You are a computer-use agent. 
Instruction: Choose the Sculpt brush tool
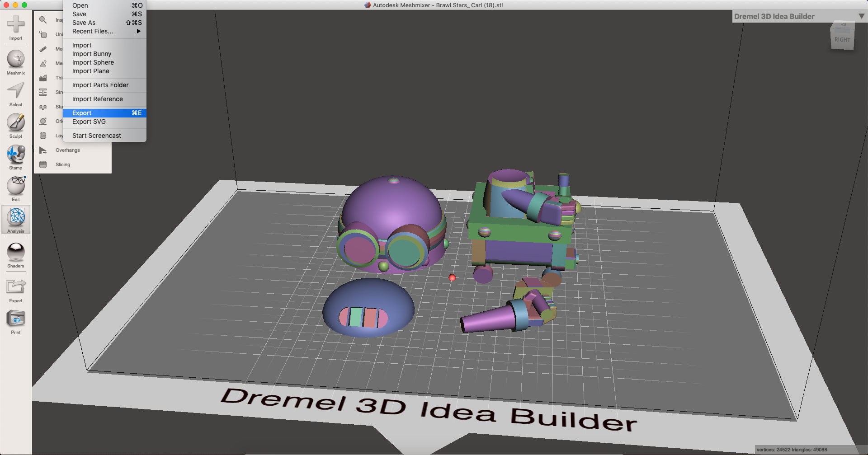pos(16,126)
